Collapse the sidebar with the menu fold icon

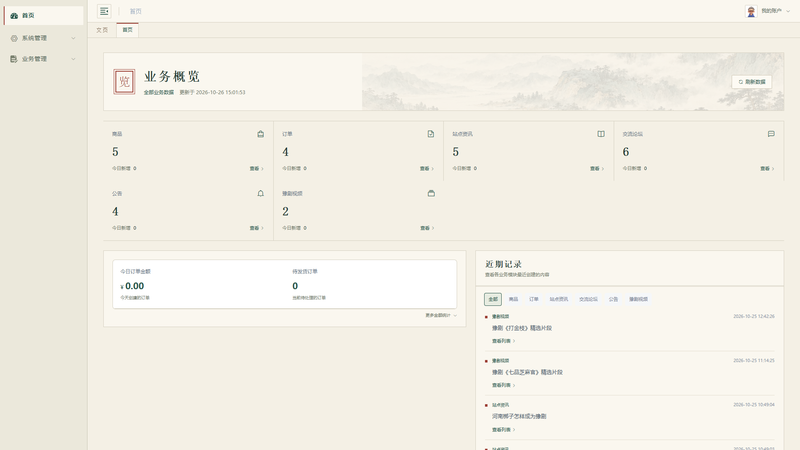[x=104, y=11]
